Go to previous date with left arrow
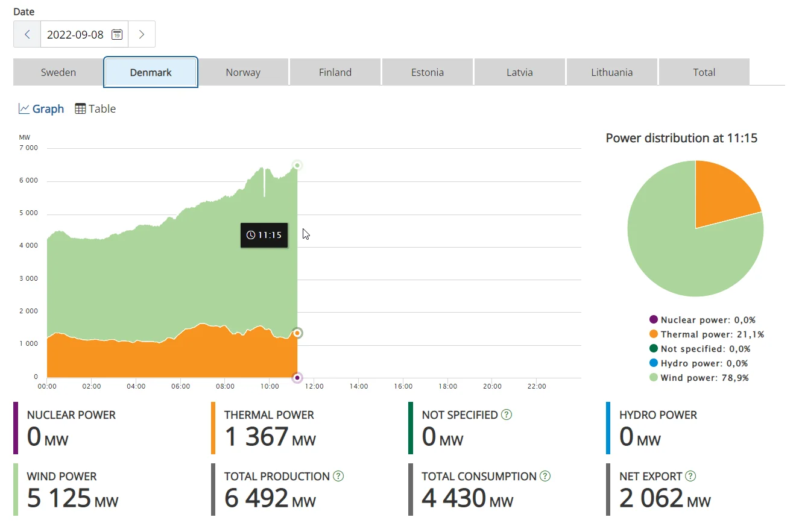This screenshot has width=799, height=532. click(x=27, y=34)
